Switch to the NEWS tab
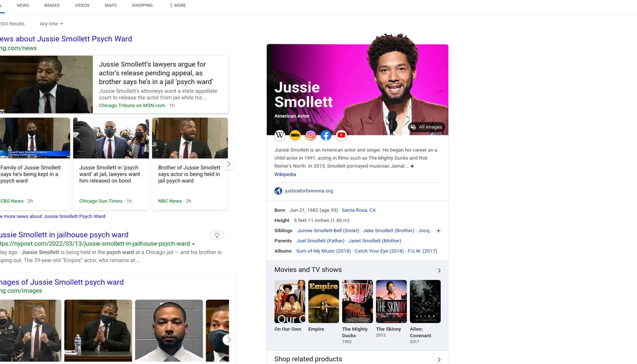 [x=23, y=5]
